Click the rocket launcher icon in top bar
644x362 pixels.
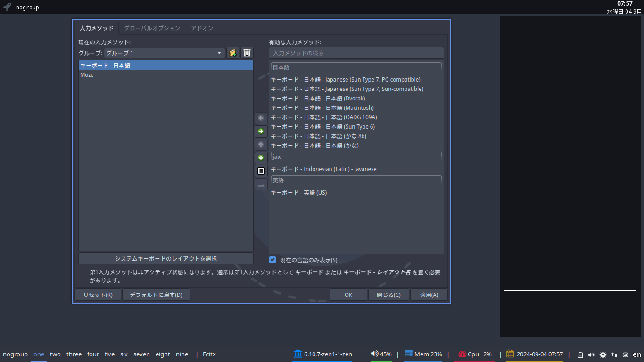pyautogui.click(x=7, y=7)
